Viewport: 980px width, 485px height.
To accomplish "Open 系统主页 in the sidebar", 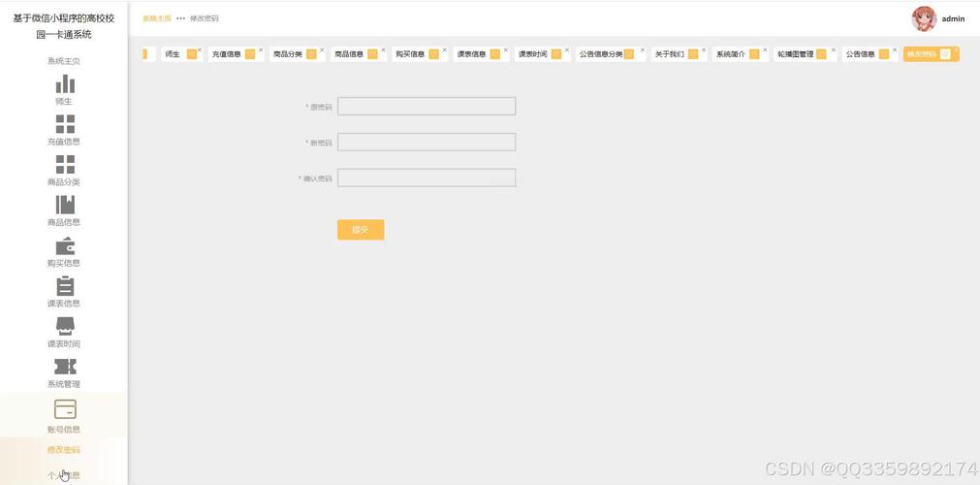I will (64, 61).
